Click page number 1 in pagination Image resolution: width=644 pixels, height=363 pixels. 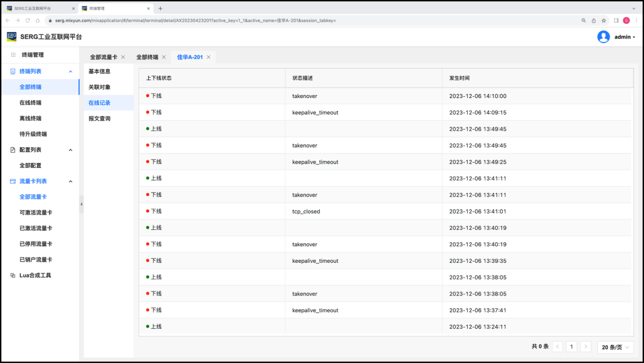(571, 347)
